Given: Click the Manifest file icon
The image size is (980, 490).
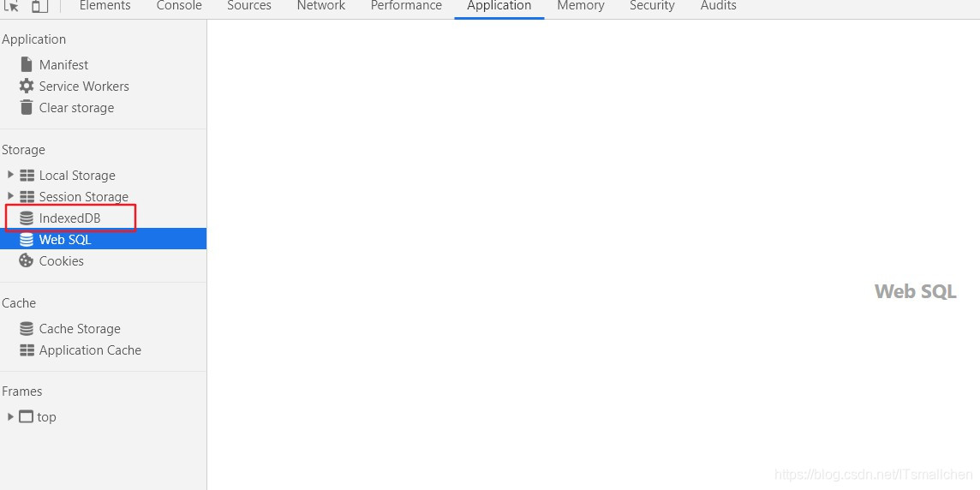Looking at the screenshot, I should 27,64.
